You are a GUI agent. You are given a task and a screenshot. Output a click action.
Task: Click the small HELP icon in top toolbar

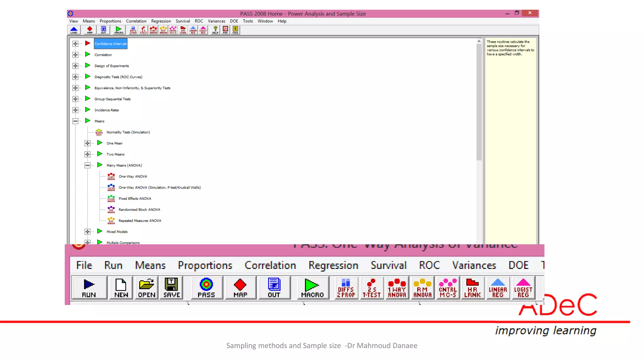pyautogui.click(x=215, y=30)
